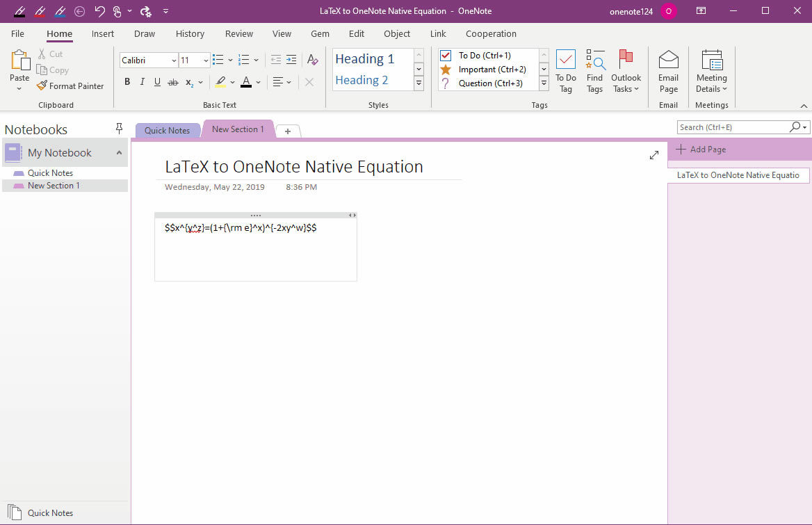812x525 pixels.
Task: Apply strikethrough to text
Action: click(172, 81)
